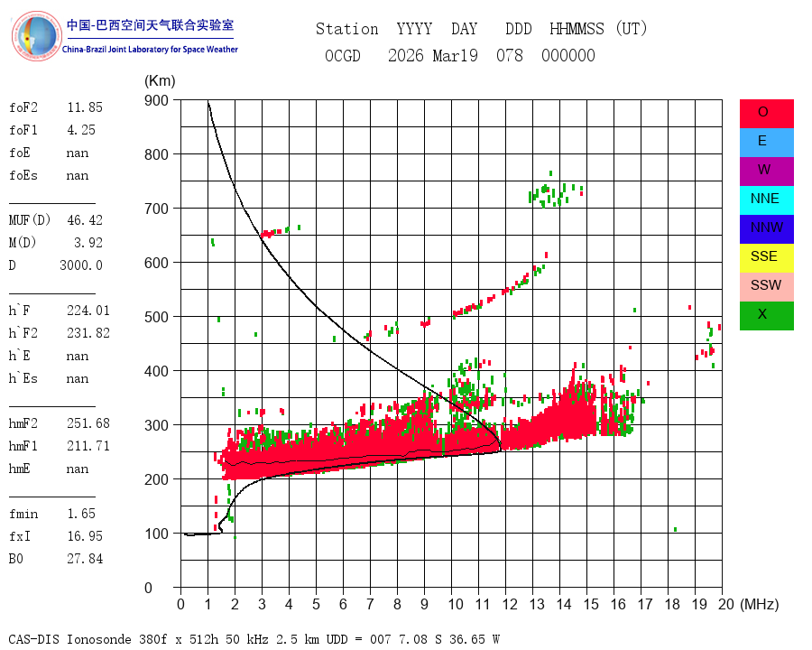Click the 900 height axis label
This screenshot has height=650, width=812.
tap(156, 100)
